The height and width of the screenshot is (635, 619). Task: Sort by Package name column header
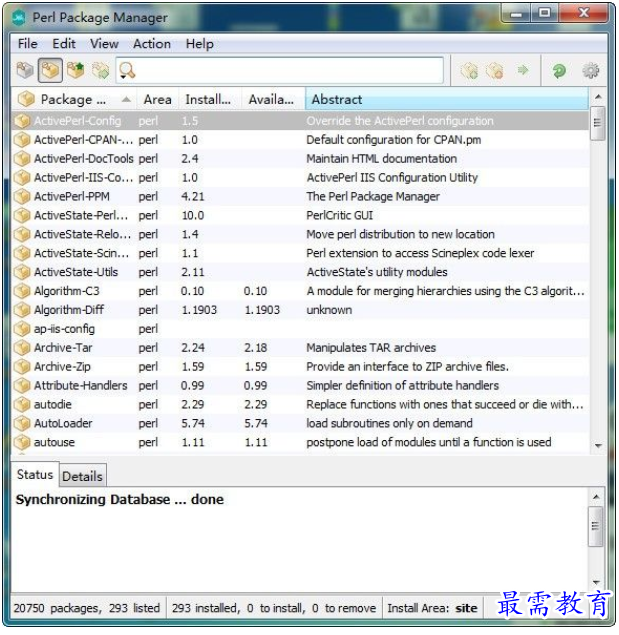click(74, 99)
